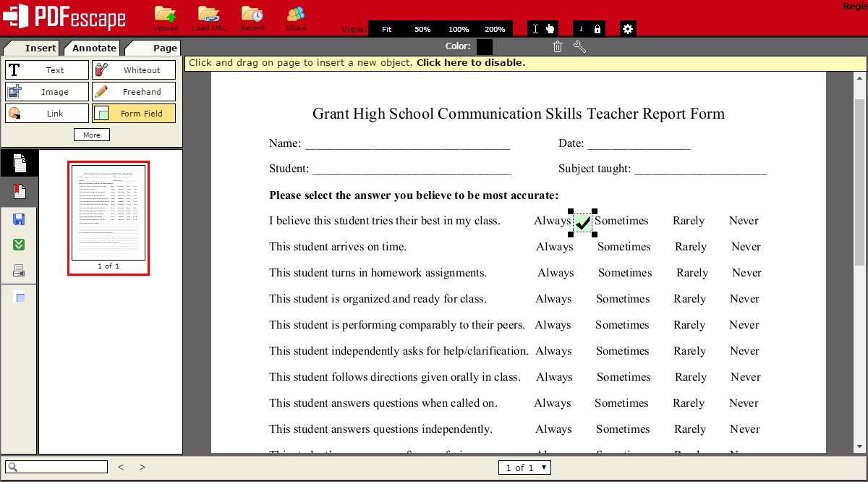Click 'Click here to disable' link
The width and height of the screenshot is (868, 482).
[x=471, y=63]
